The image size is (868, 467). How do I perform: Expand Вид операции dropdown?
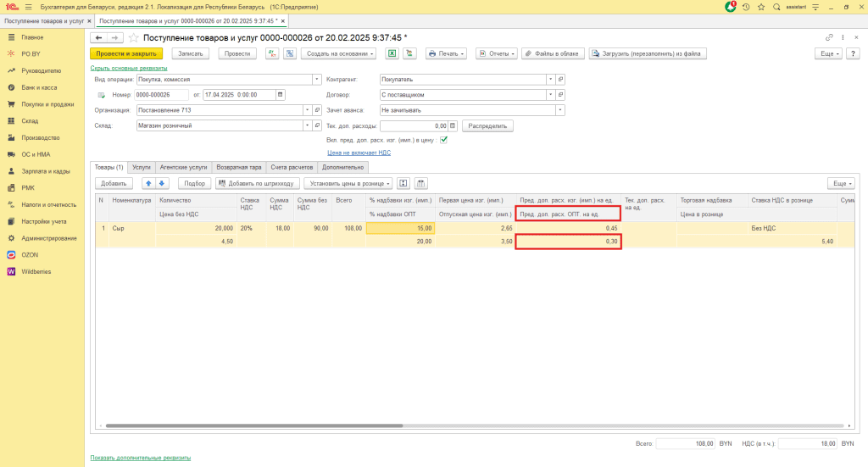coord(317,79)
